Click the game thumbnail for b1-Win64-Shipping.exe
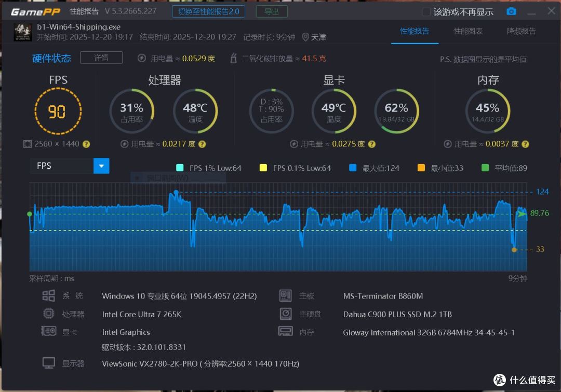 point(22,32)
